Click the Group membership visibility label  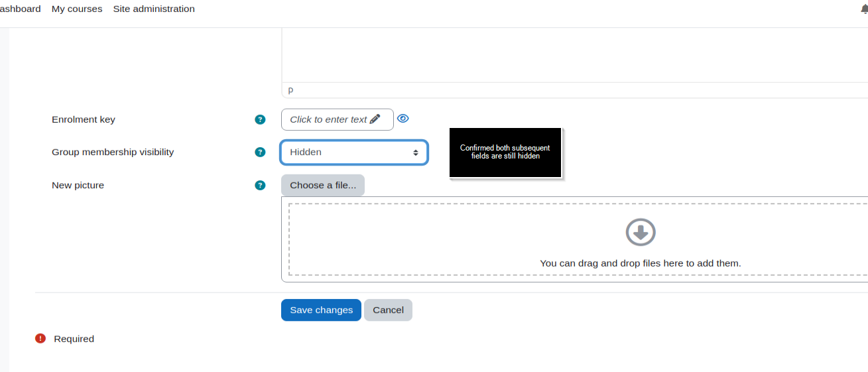tap(113, 152)
